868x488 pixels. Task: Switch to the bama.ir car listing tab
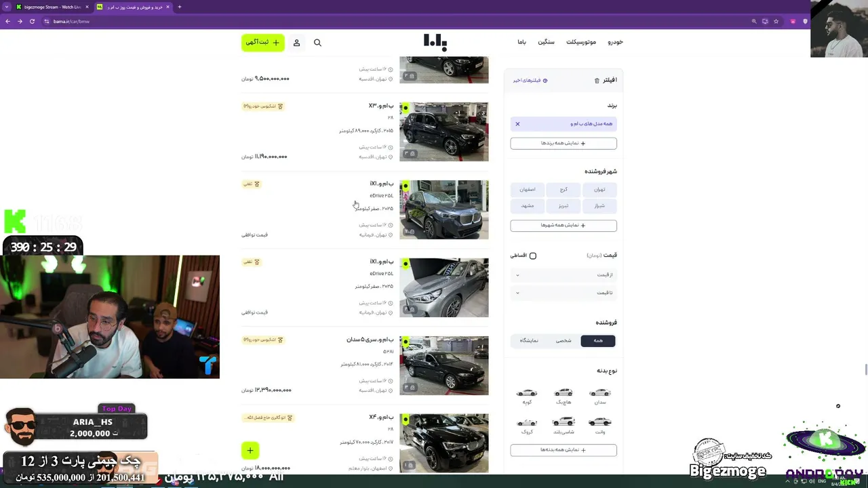(132, 7)
